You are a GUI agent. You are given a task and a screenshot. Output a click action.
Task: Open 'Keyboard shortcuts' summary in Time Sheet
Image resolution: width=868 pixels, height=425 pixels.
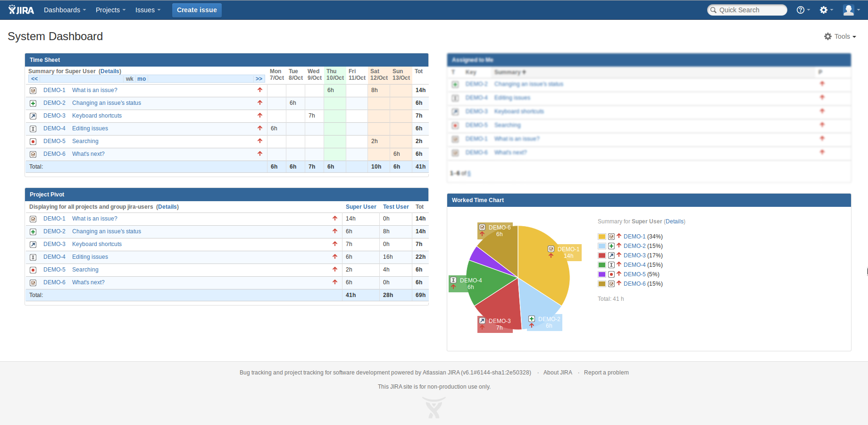pos(97,116)
